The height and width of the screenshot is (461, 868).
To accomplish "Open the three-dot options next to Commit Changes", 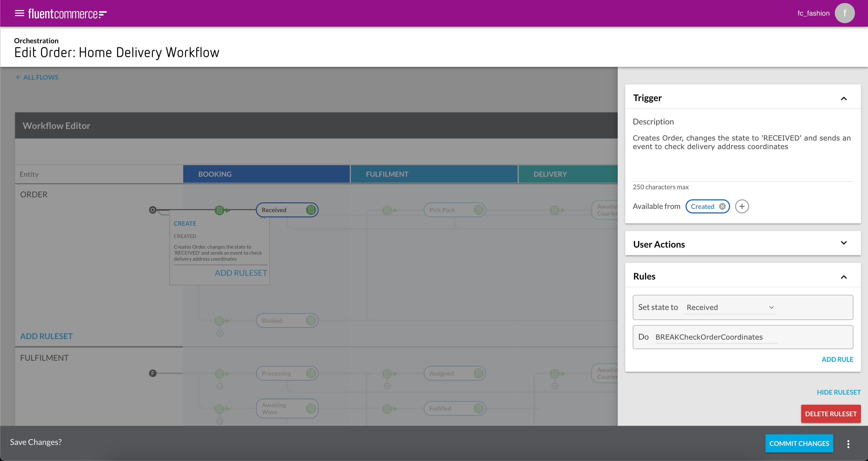I will pos(848,444).
